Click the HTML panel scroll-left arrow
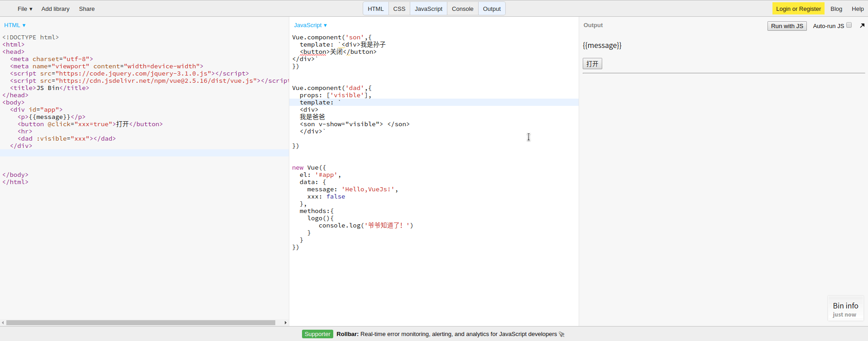The width and height of the screenshot is (868, 341). (x=3, y=322)
